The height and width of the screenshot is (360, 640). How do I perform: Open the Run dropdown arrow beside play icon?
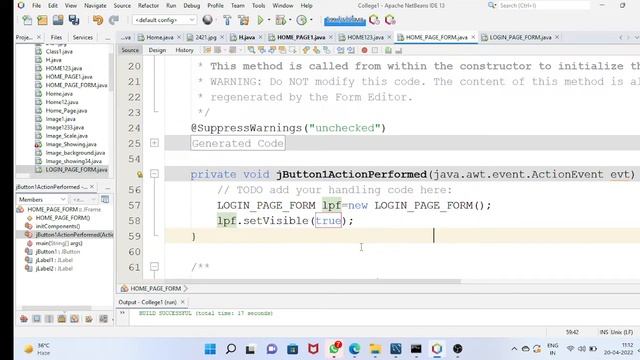[269, 20]
